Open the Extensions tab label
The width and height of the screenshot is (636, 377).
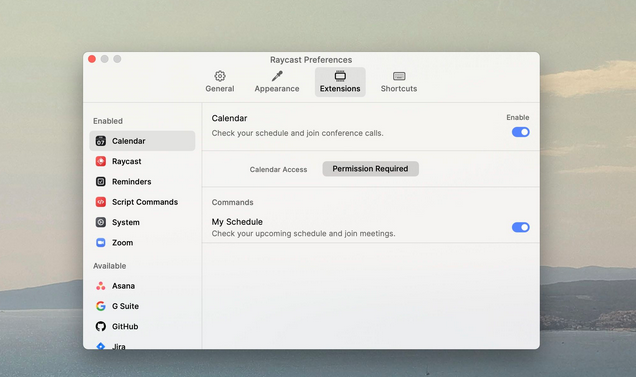[340, 88]
